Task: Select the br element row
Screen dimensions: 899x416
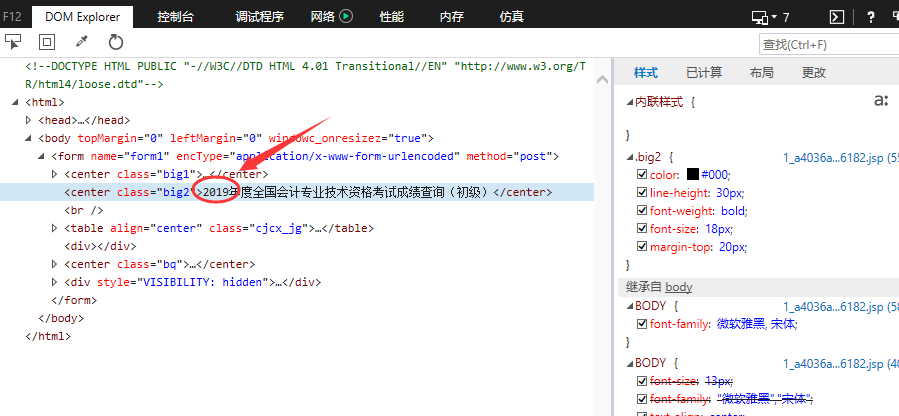Action: (84, 210)
